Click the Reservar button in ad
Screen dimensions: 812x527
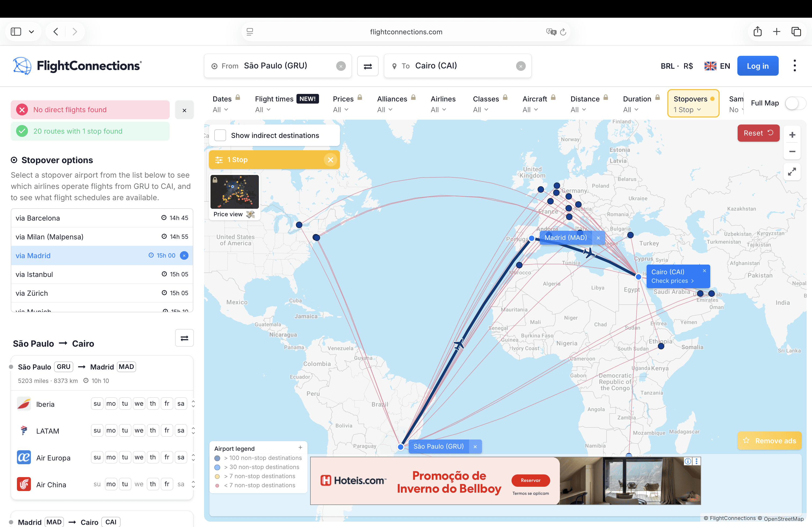coord(531,480)
